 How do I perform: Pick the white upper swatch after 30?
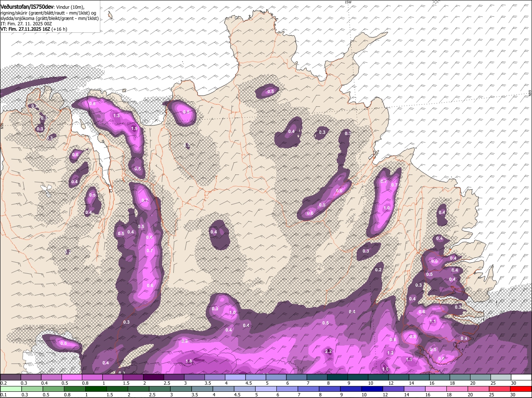(522, 377)
